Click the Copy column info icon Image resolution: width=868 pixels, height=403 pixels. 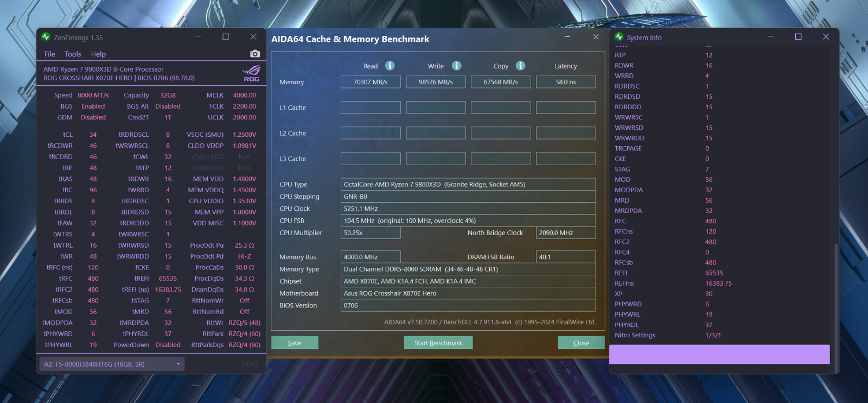pos(521,66)
